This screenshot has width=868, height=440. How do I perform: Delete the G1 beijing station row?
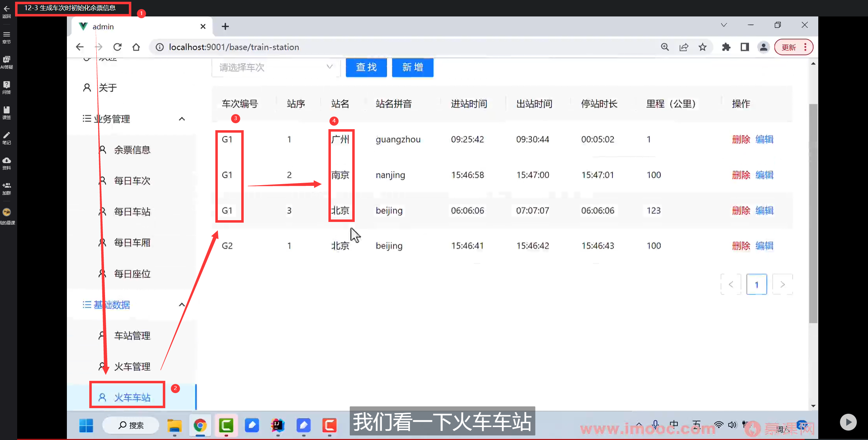[x=741, y=210]
